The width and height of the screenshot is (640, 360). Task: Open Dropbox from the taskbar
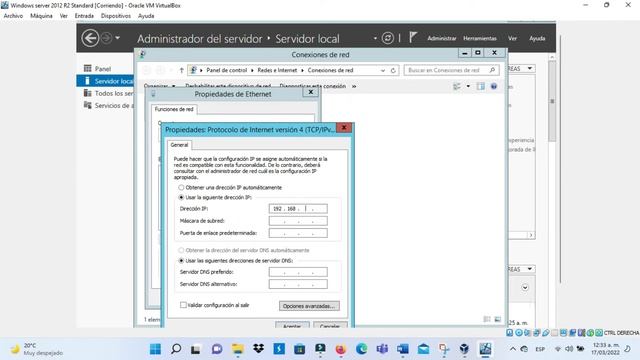[x=258, y=349]
